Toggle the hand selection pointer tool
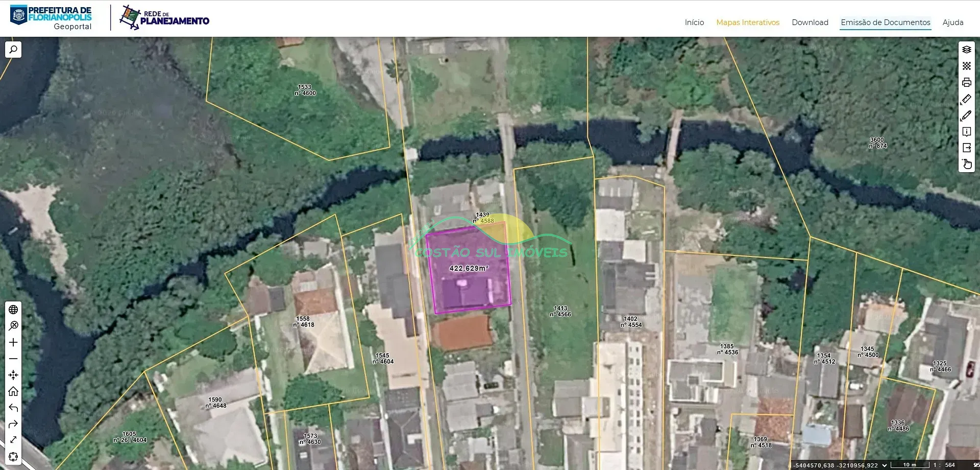Image resolution: width=980 pixels, height=470 pixels. [966, 164]
